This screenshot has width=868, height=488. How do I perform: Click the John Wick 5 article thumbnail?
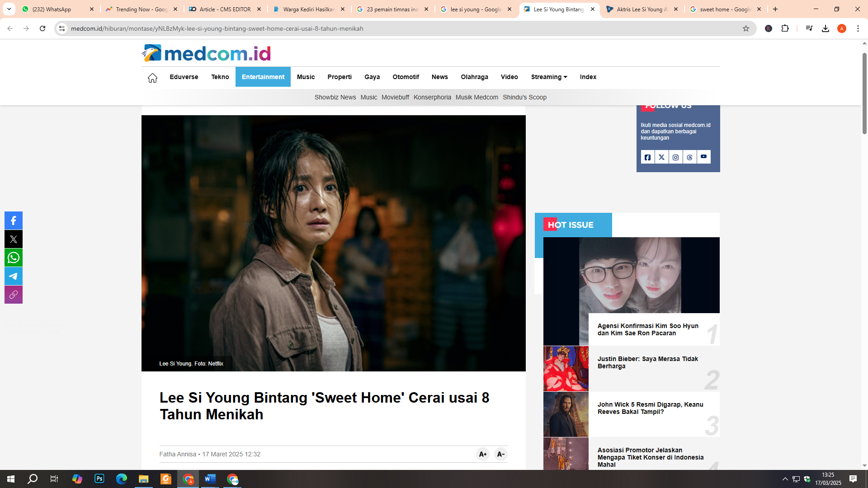click(x=566, y=414)
